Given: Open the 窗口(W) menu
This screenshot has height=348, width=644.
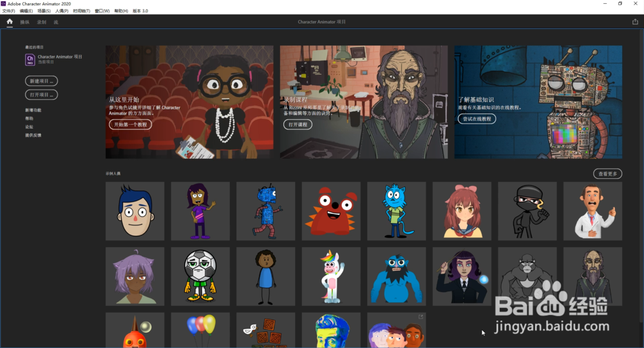Looking at the screenshot, I should (x=102, y=11).
